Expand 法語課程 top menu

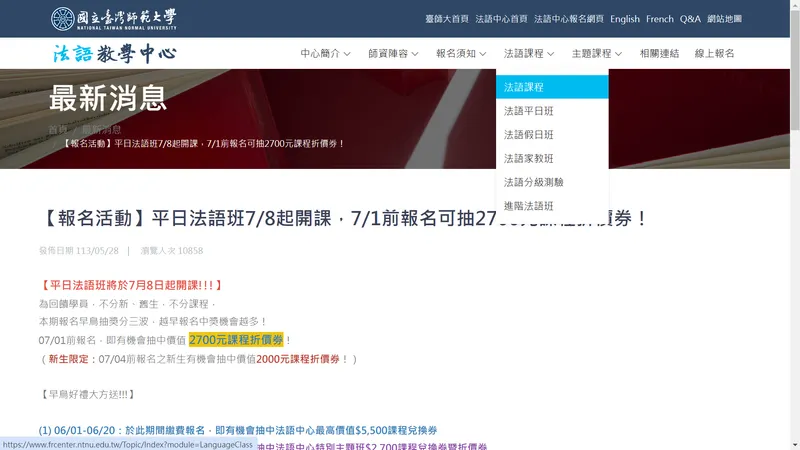[x=529, y=53]
